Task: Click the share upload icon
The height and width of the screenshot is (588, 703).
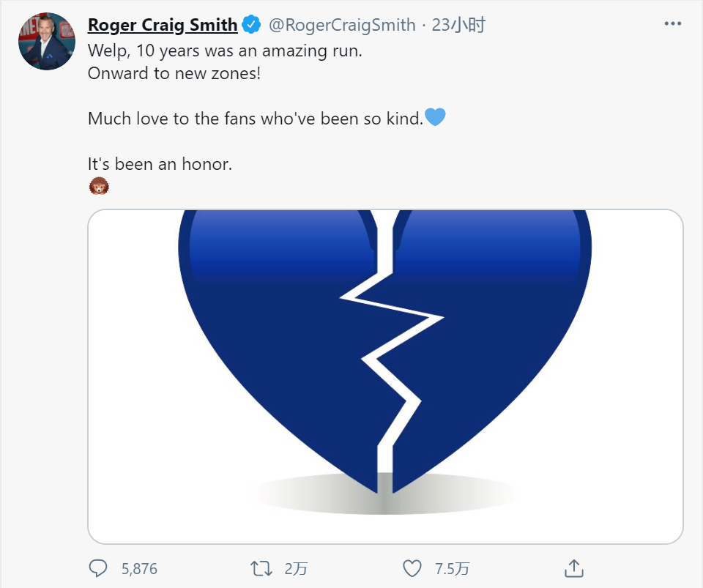Action: [573, 568]
